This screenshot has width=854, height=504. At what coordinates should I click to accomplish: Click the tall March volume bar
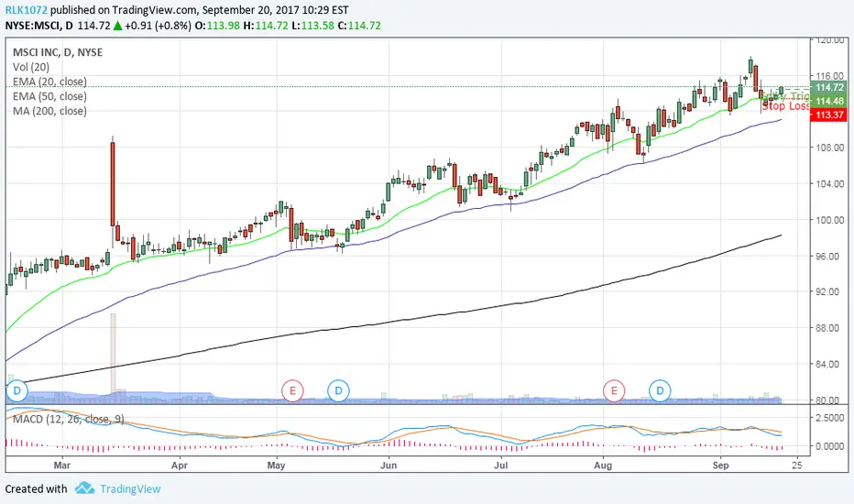(113, 357)
